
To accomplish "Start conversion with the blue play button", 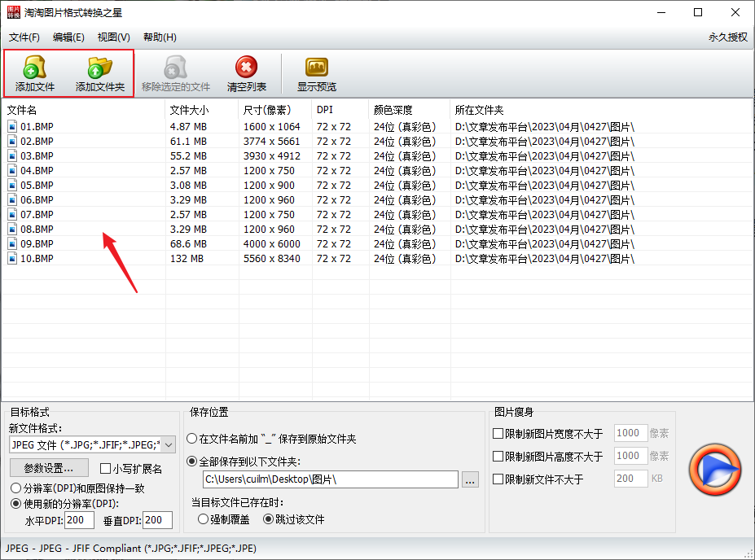I will click(714, 470).
